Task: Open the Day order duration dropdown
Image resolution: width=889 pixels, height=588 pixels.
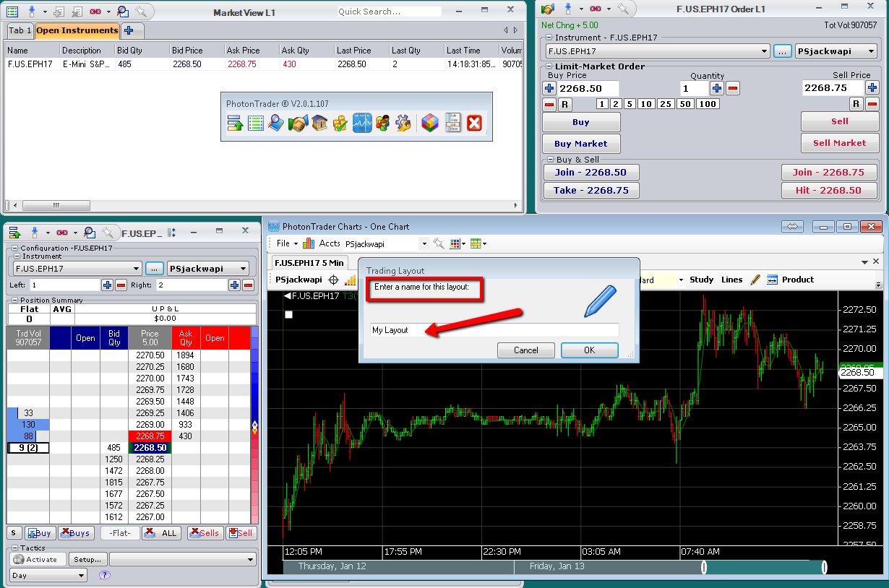Action: (81, 576)
